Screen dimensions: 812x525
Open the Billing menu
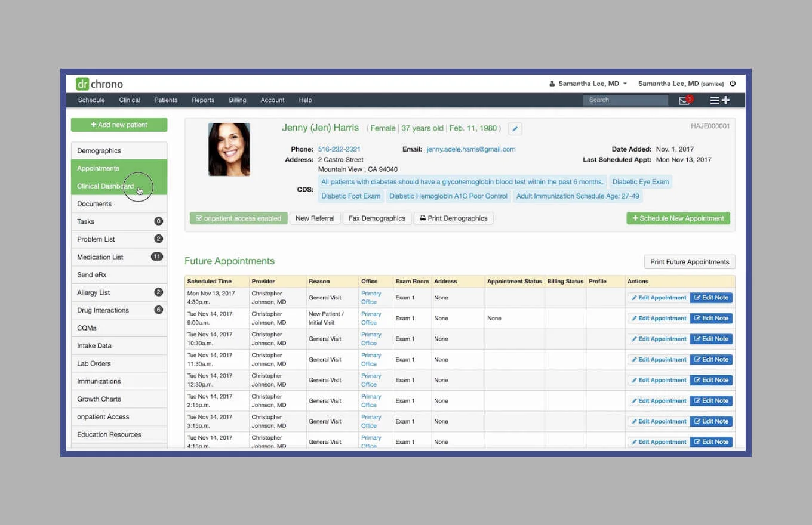tap(237, 100)
